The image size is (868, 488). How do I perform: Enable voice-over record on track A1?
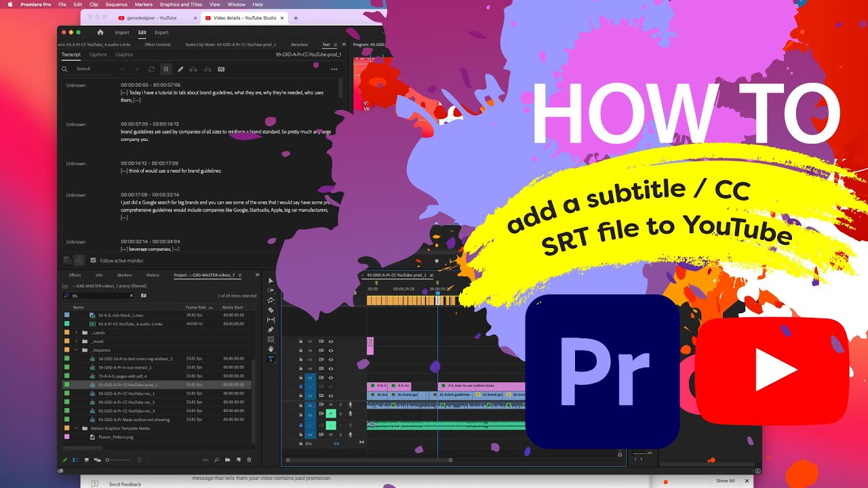tap(350, 405)
